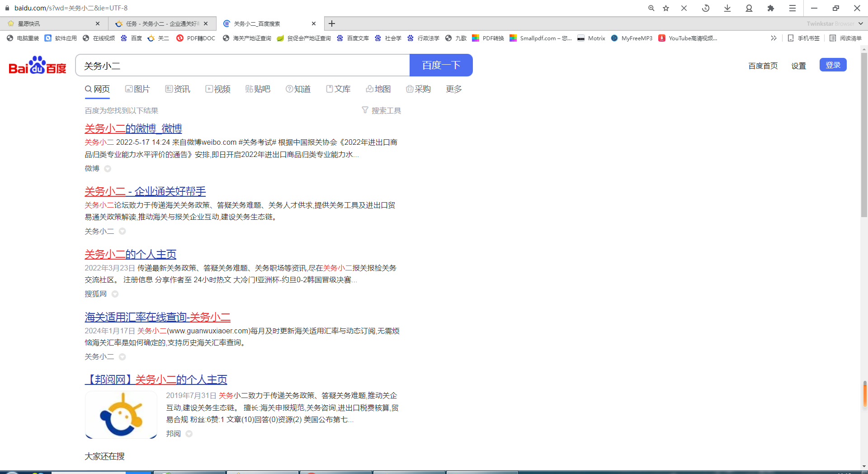The height and width of the screenshot is (474, 868).
Task: Open browsing history clock icon
Action: click(706, 8)
